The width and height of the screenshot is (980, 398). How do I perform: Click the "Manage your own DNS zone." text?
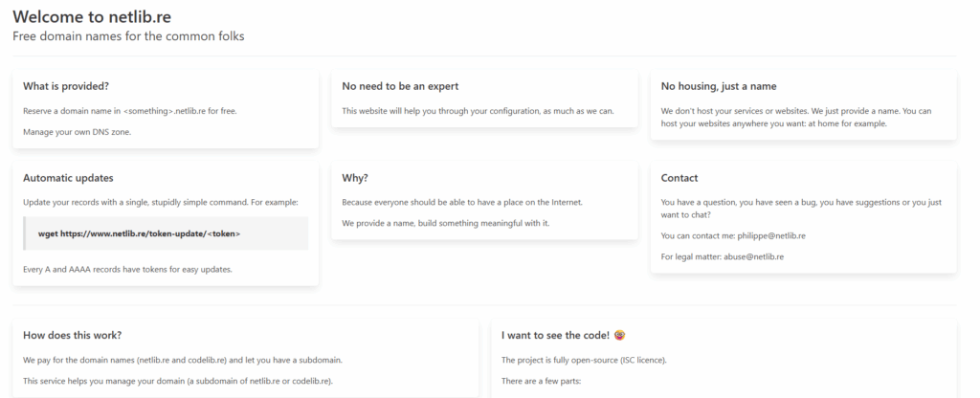[x=77, y=132]
